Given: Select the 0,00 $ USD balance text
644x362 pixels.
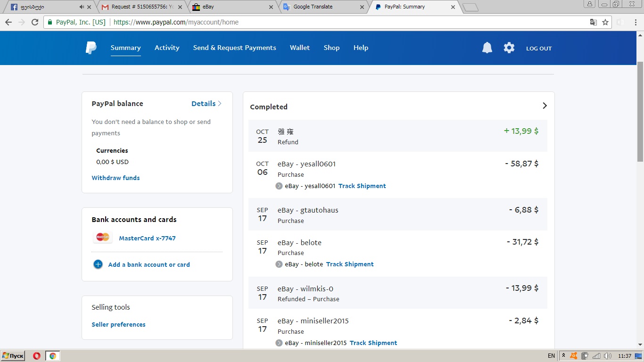Looking at the screenshot, I should (112, 162).
